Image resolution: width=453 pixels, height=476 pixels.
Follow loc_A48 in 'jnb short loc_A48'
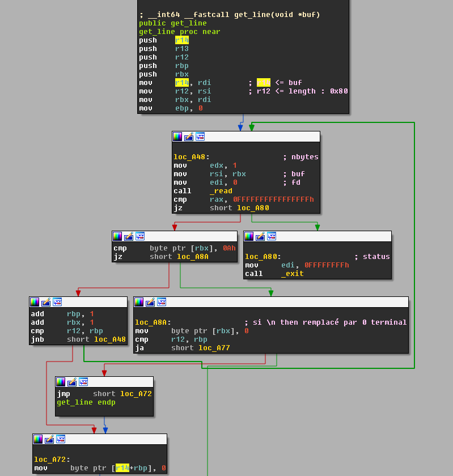point(110,339)
